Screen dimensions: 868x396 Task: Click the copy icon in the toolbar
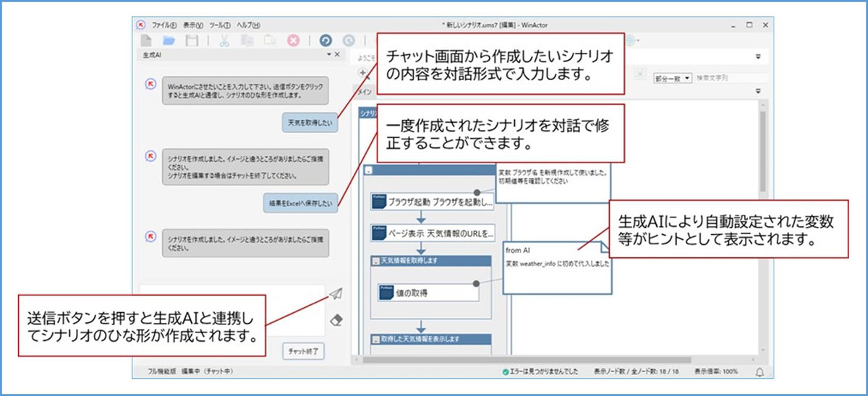(x=247, y=40)
